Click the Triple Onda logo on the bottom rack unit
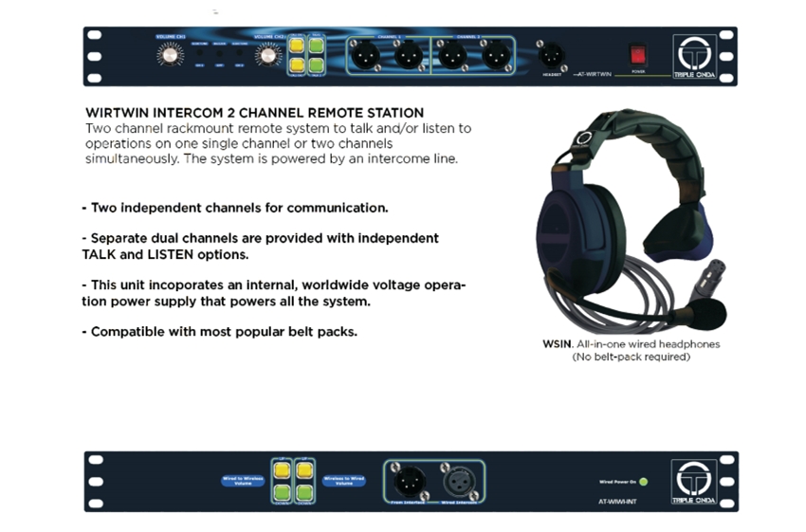 coord(694,482)
